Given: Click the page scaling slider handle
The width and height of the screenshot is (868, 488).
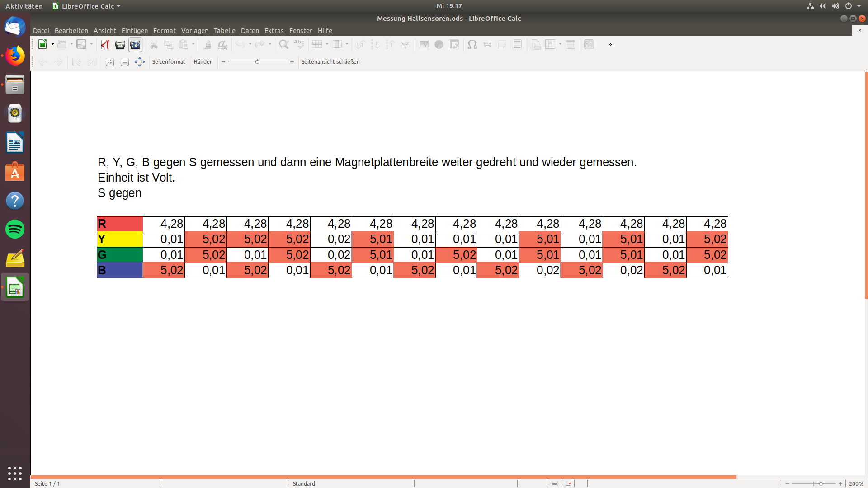Looking at the screenshot, I should point(257,62).
